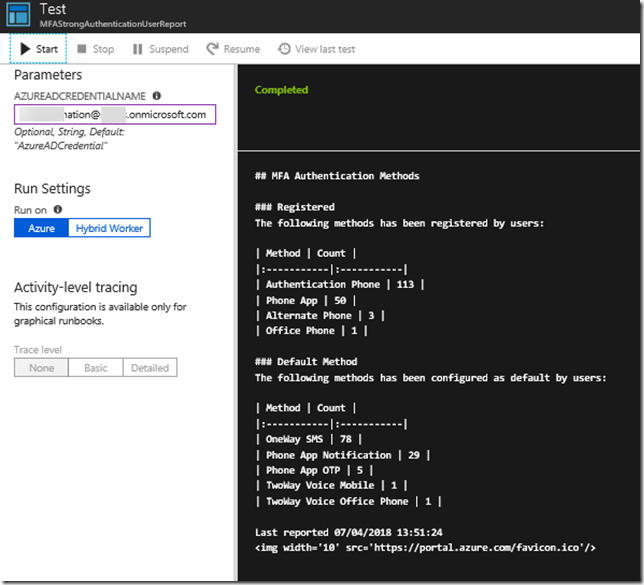Click the credential name input field
The width and height of the screenshot is (644, 585).
click(115, 115)
